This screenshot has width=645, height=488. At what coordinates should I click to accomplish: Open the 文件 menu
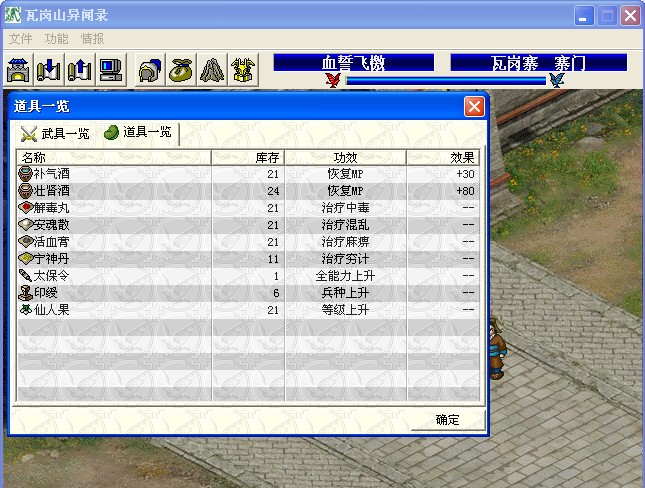click(x=21, y=39)
